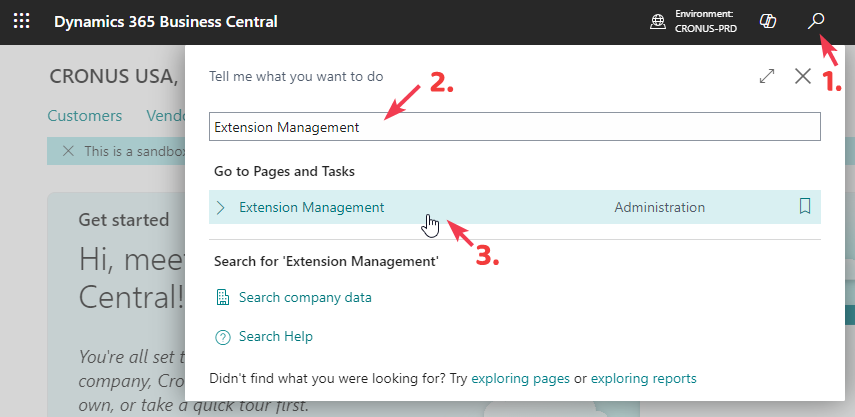
Task: Click the environment icon beside CRONUS-PRD
Action: tap(658, 21)
